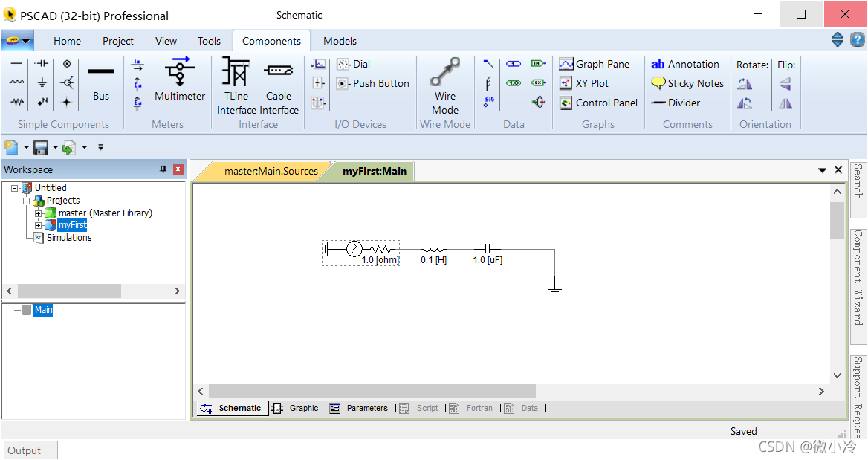Open the Output panel tab

pyautogui.click(x=30, y=450)
